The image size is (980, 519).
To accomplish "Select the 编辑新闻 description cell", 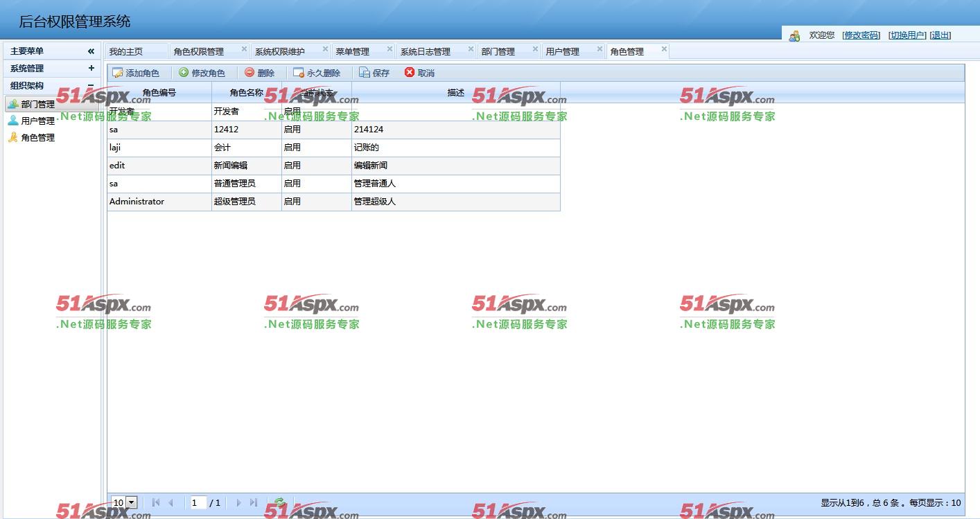I will pyautogui.click(x=456, y=166).
